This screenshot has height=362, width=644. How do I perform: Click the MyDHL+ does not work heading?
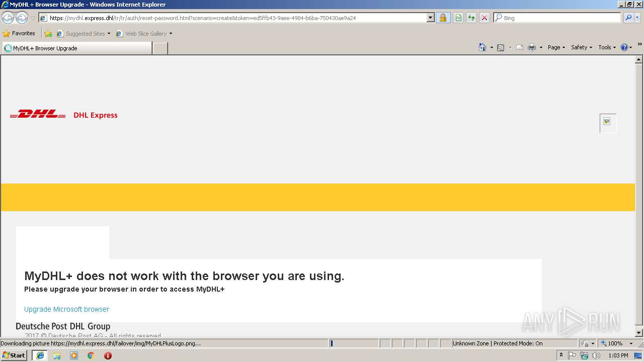(x=184, y=276)
